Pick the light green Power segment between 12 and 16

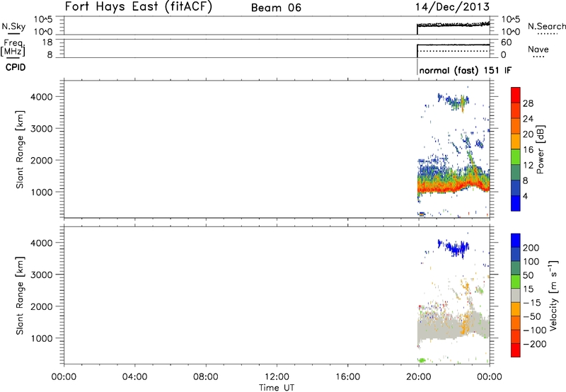point(516,157)
